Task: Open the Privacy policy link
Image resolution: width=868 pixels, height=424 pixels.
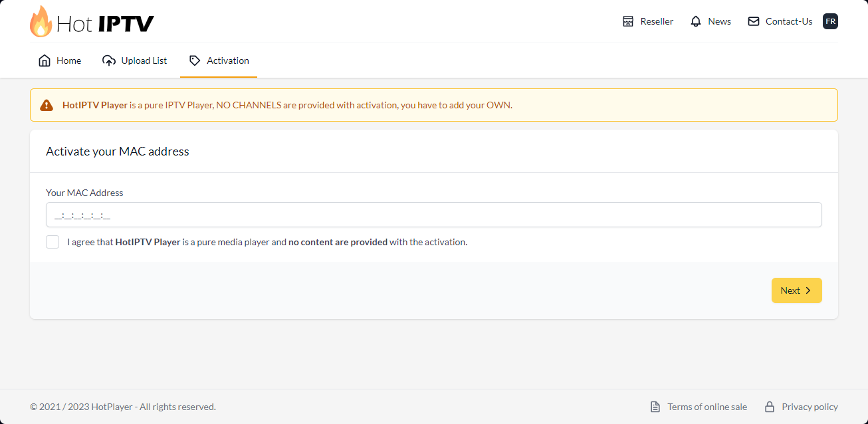Action: pos(810,407)
